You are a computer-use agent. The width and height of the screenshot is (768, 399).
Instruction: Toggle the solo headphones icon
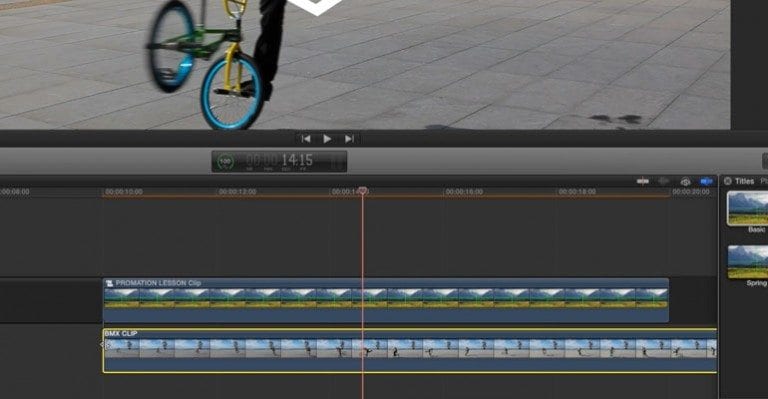pos(685,182)
